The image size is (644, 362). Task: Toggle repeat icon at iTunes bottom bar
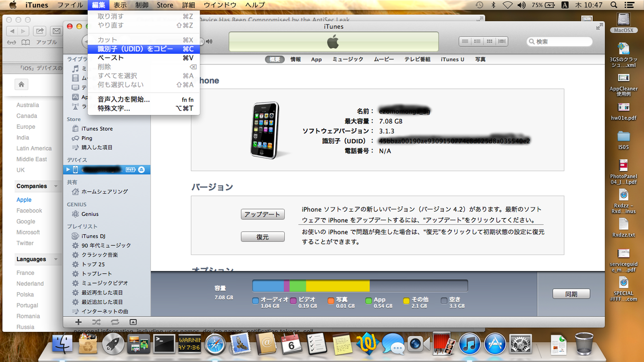115,322
